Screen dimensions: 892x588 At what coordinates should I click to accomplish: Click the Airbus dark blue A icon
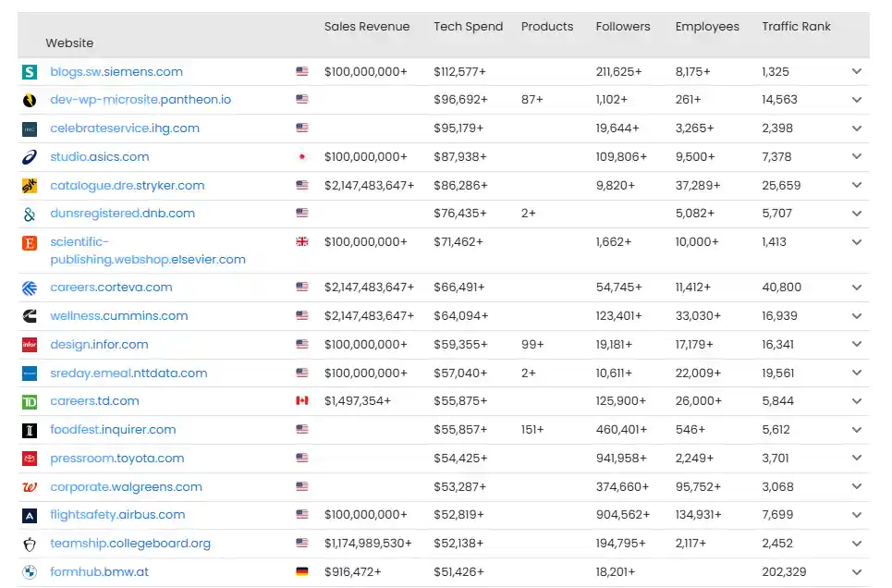(30, 516)
